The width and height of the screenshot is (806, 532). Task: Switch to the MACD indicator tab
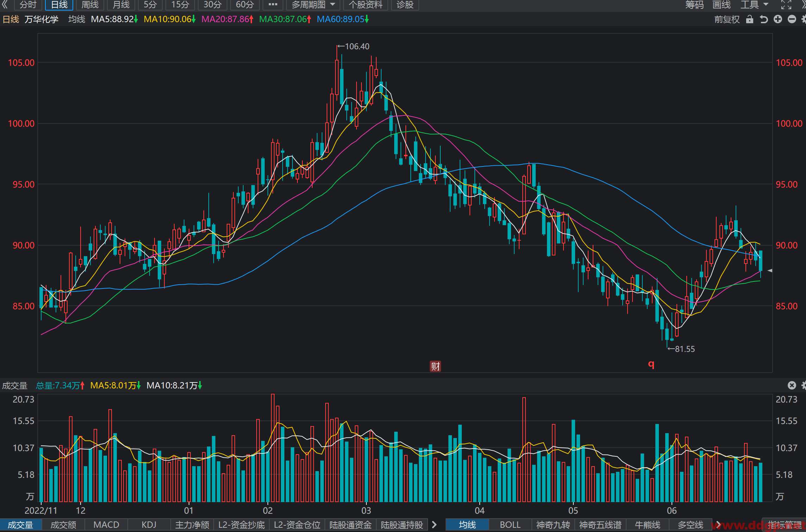click(106, 525)
